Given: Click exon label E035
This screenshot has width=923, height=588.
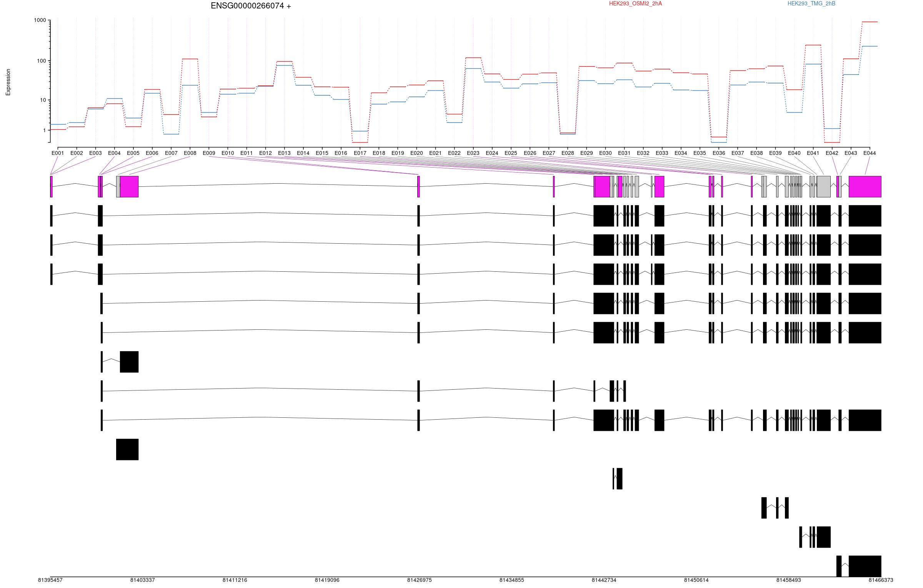Looking at the screenshot, I should 700,153.
